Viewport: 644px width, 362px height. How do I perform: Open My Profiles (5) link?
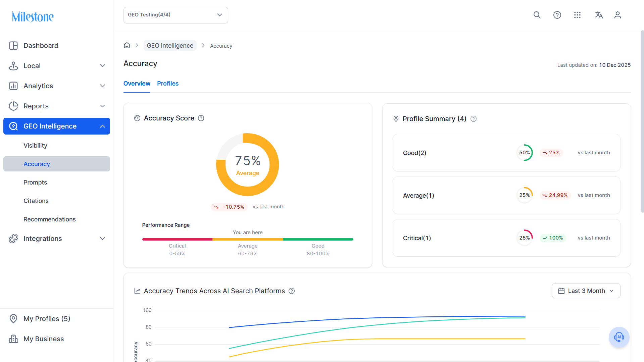pyautogui.click(x=47, y=319)
